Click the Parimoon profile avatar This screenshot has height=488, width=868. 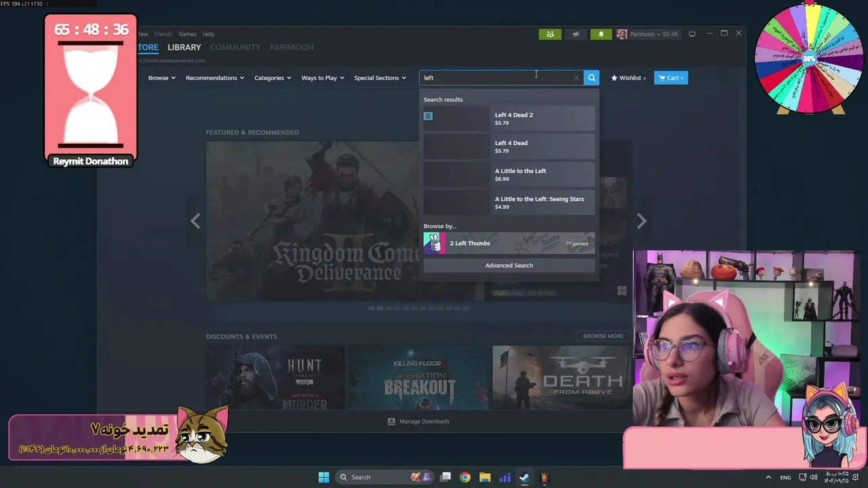pos(622,34)
